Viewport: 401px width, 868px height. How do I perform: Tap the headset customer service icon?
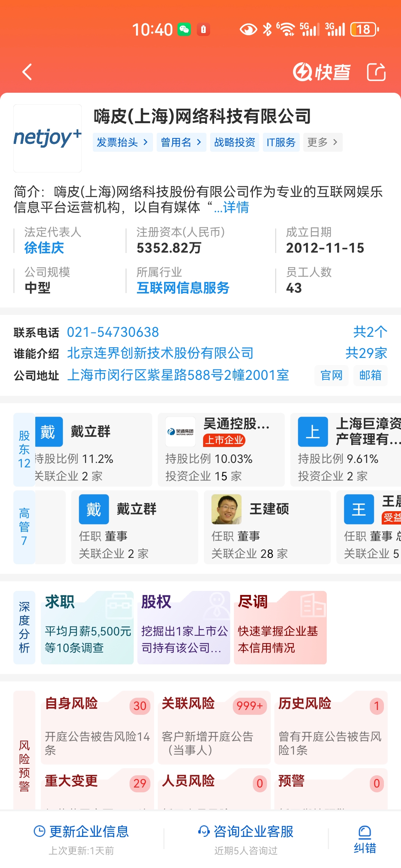tap(204, 831)
